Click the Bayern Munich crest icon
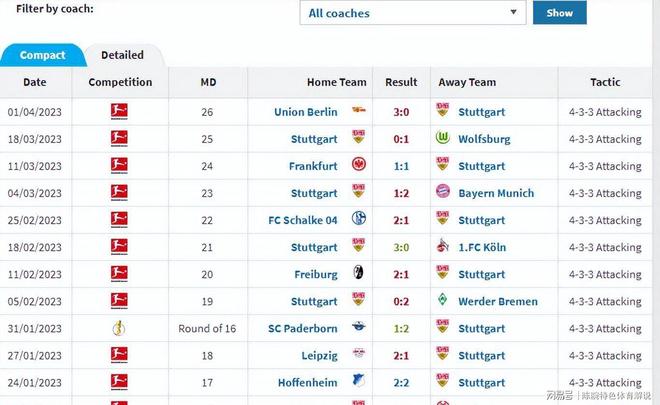This screenshot has height=405, width=660. tap(442, 193)
